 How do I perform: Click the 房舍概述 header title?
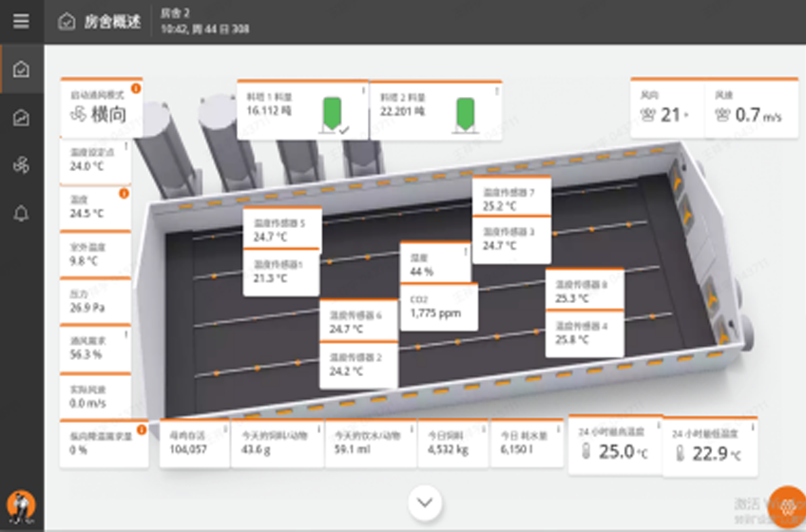[111, 21]
